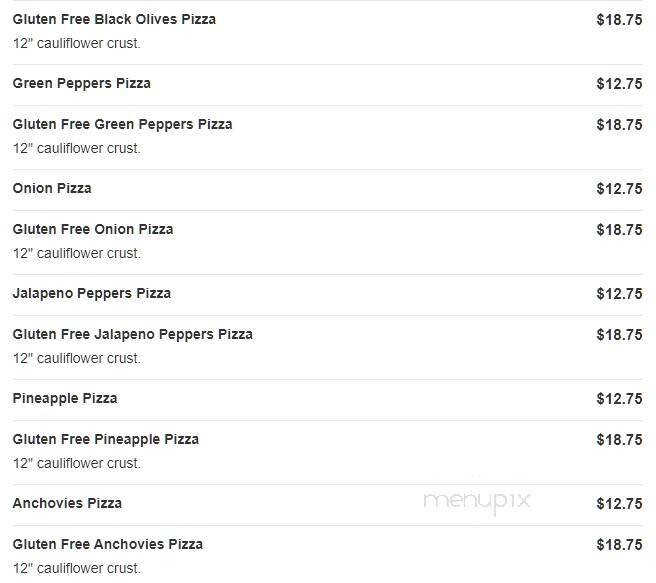Open Gluten Free Jalapeno Peppers Pizza
Image resolution: width=656 pixels, height=583 pixels.
[133, 334]
